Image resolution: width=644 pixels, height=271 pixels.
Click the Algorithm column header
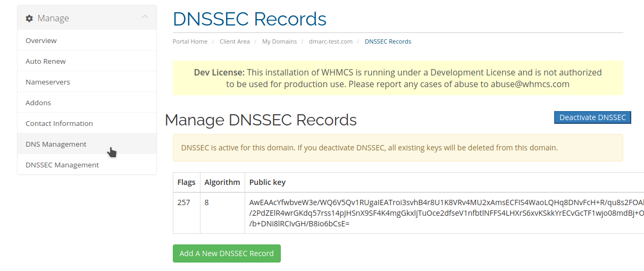click(222, 182)
